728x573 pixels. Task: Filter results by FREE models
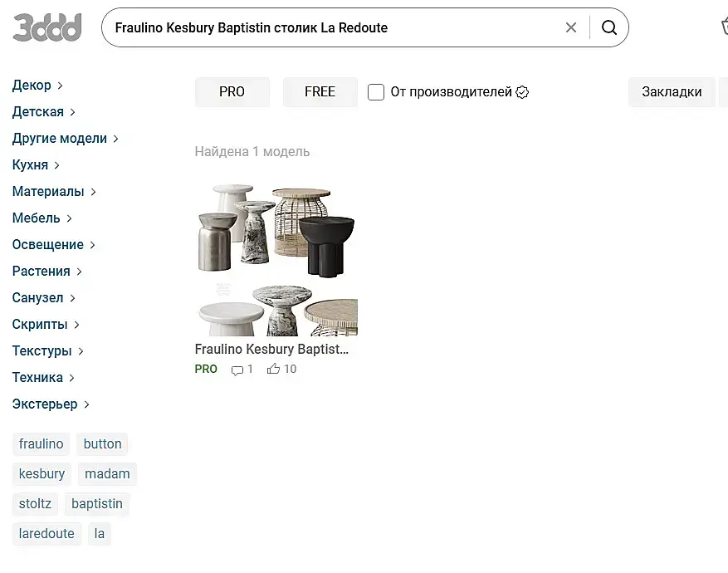320,92
